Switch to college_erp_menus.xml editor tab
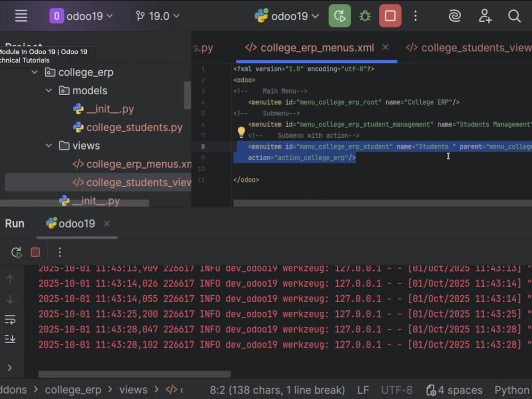 click(x=317, y=47)
